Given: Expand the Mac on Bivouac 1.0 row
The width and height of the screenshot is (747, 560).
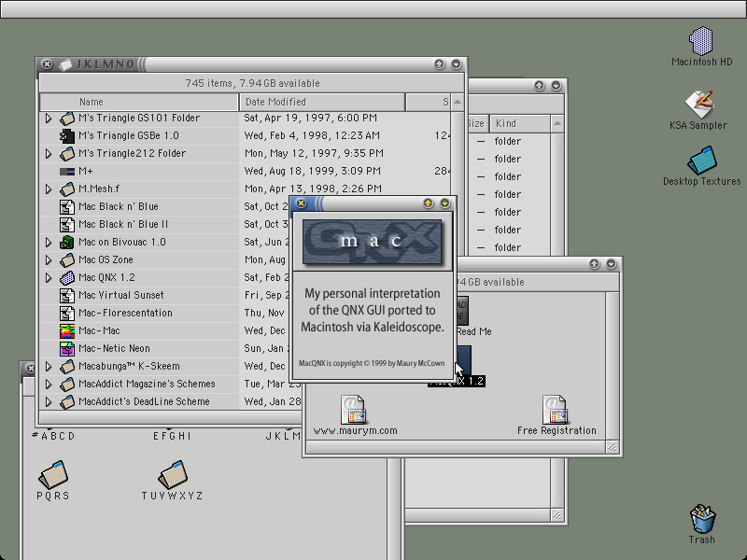Looking at the screenshot, I should [x=49, y=243].
